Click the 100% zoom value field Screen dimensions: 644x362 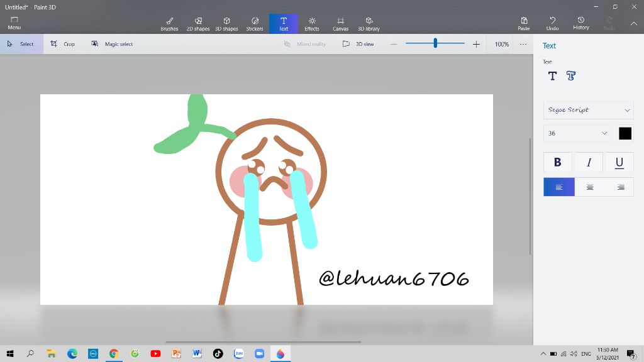501,44
